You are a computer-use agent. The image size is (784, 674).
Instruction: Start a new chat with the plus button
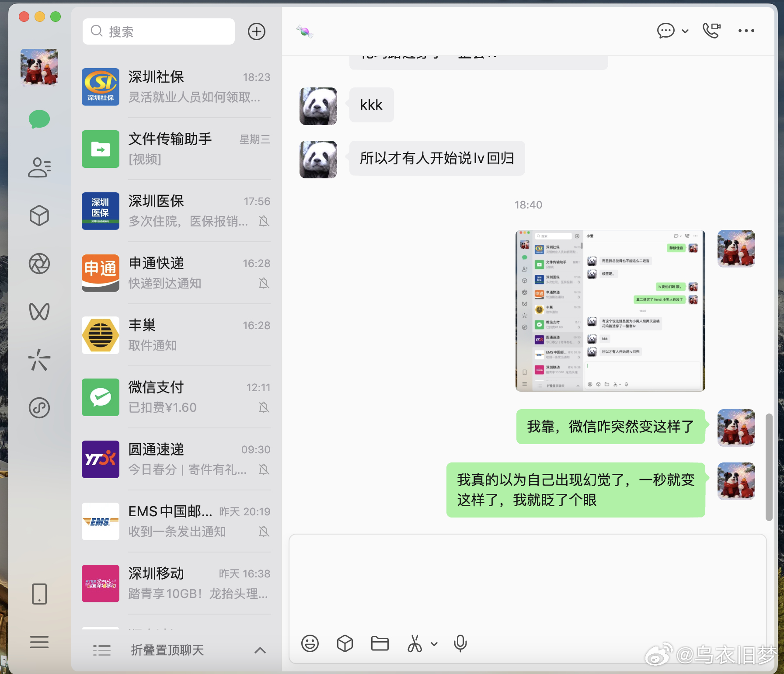257,31
